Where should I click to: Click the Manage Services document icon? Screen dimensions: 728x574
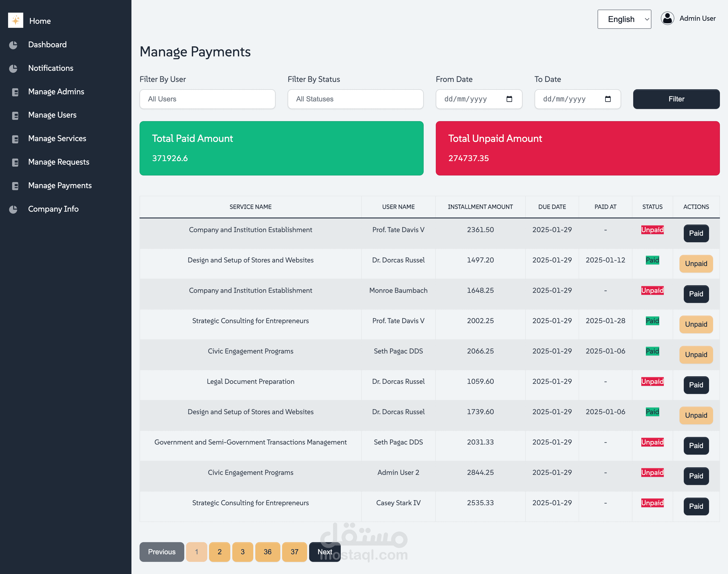[15, 139]
